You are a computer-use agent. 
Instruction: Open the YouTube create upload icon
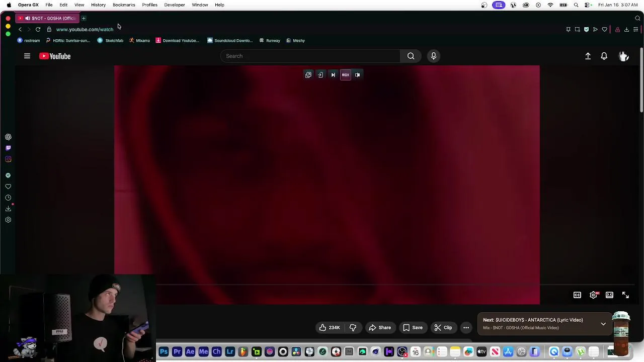click(588, 56)
